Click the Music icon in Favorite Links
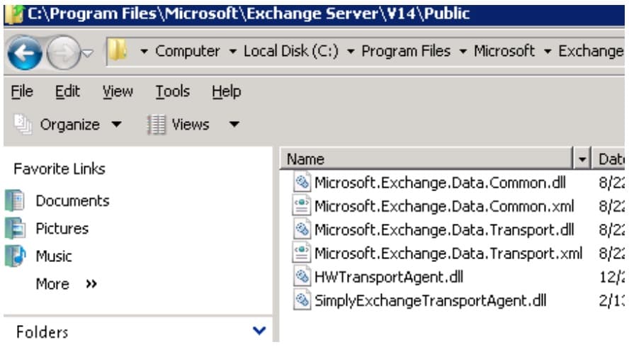This screenshot has width=629, height=364. (x=15, y=256)
